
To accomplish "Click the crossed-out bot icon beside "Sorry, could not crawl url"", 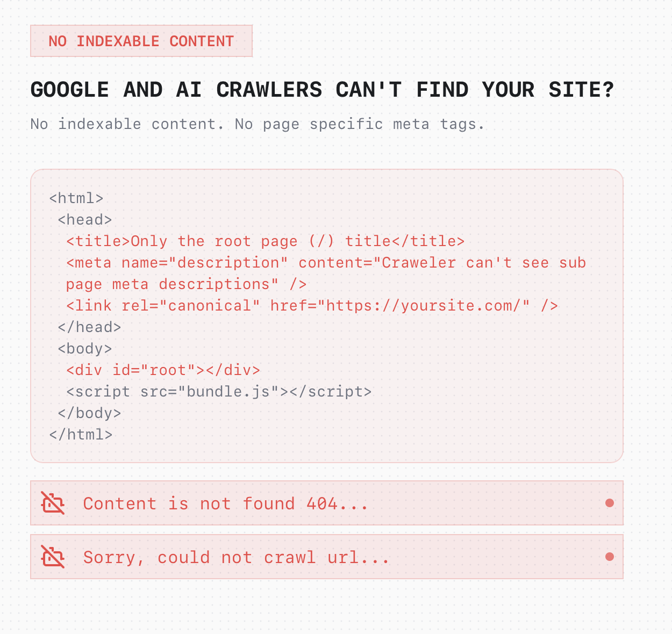I will (53, 557).
